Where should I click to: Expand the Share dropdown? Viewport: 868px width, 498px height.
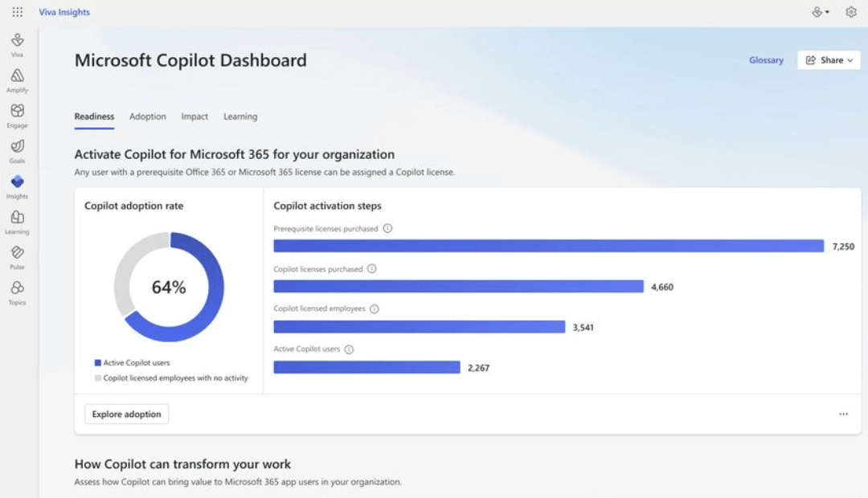click(829, 59)
